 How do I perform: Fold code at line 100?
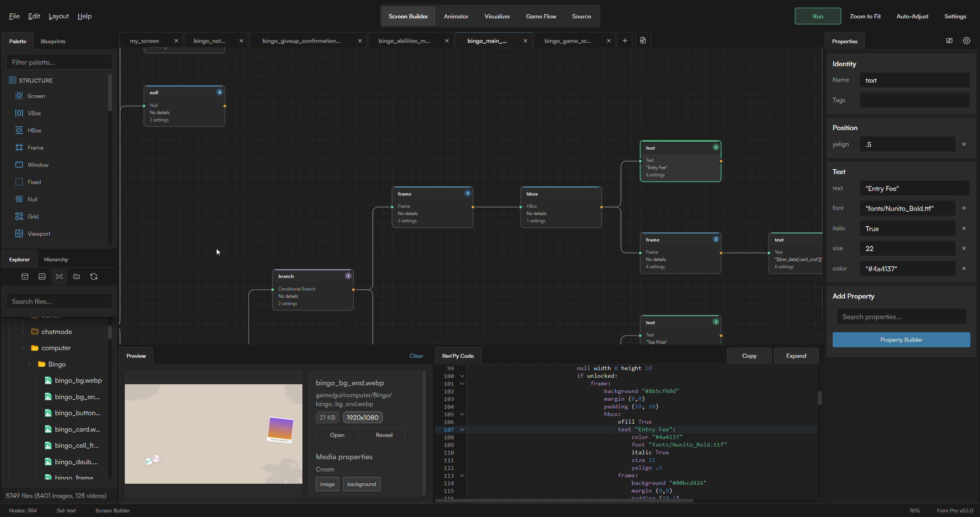462,376
